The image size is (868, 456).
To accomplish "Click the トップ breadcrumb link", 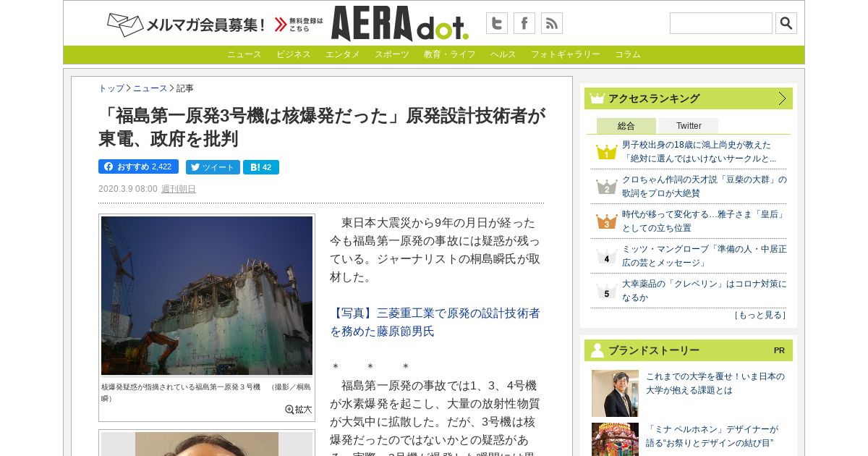I will coord(111,88).
